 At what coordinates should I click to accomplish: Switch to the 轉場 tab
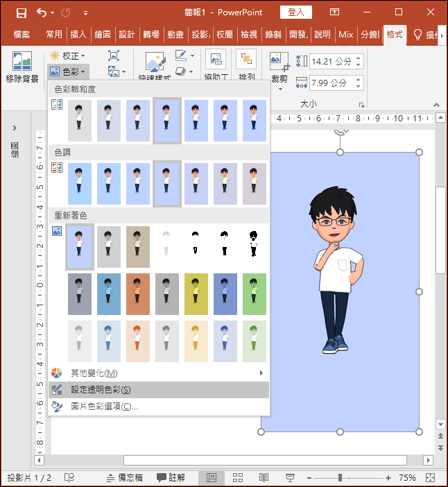point(151,34)
